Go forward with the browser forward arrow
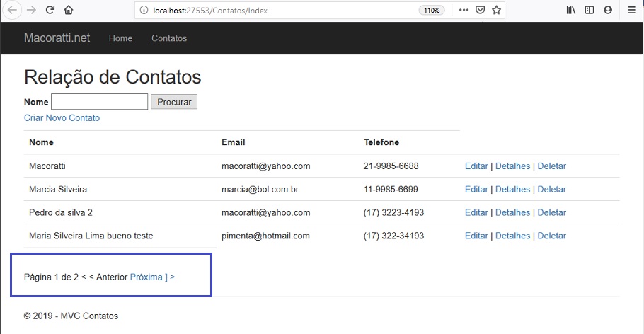Screen dimensions: 644x334 [31, 11]
